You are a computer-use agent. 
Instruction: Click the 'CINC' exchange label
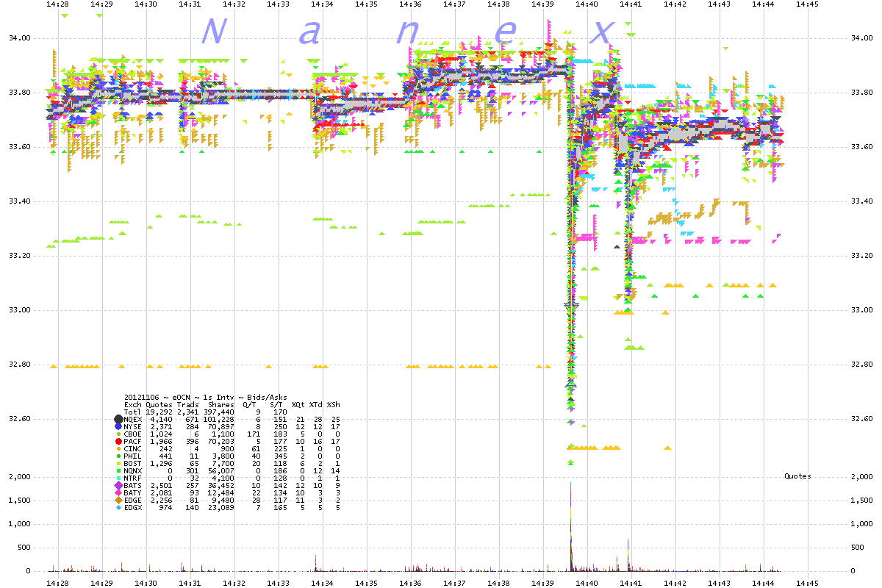click(x=133, y=448)
